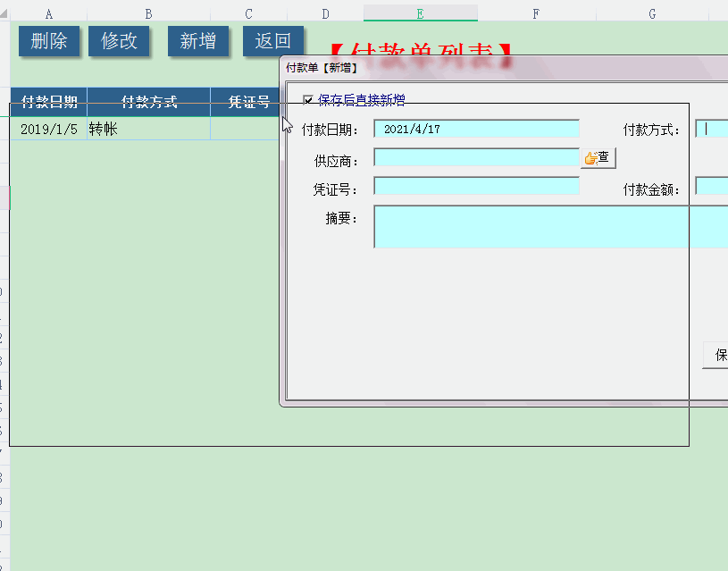
Task: Click the 凭证号 table header cell
Action: point(245,102)
